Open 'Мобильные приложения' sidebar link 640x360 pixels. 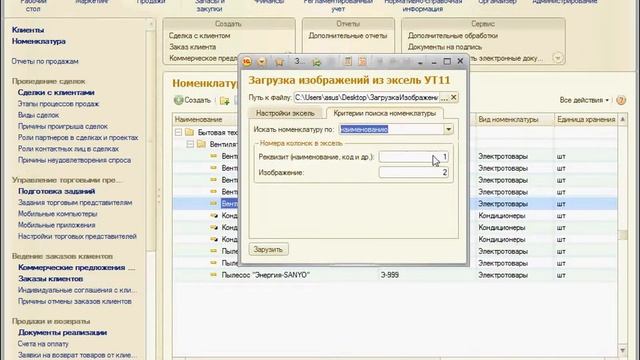click(57, 225)
